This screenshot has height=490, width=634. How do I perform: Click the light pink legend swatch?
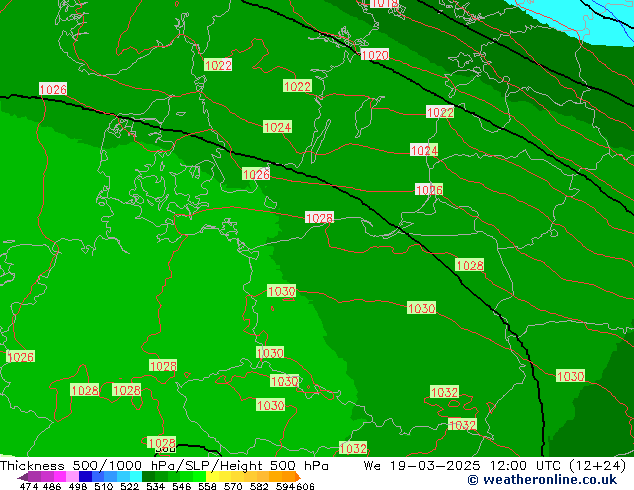[x=71, y=476]
